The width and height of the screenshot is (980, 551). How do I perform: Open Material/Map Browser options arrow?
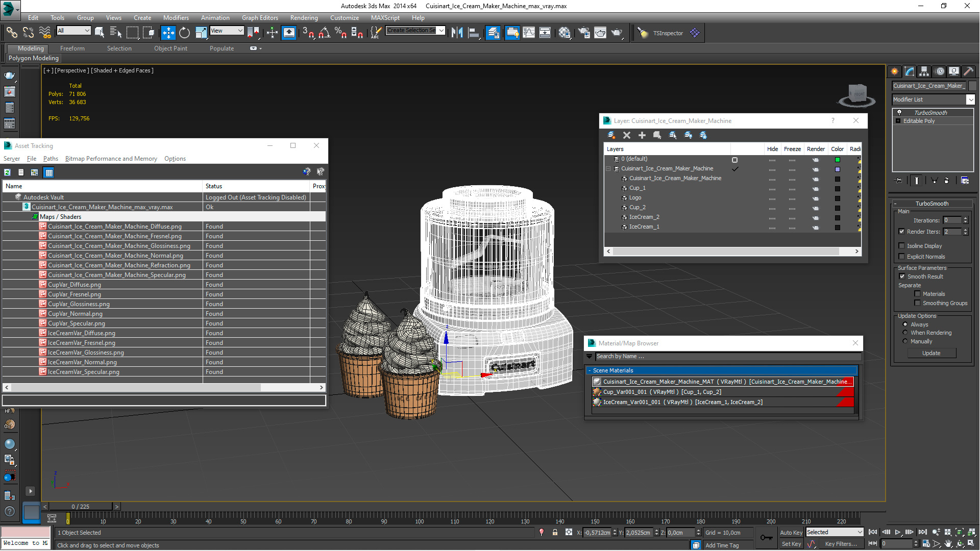point(590,357)
